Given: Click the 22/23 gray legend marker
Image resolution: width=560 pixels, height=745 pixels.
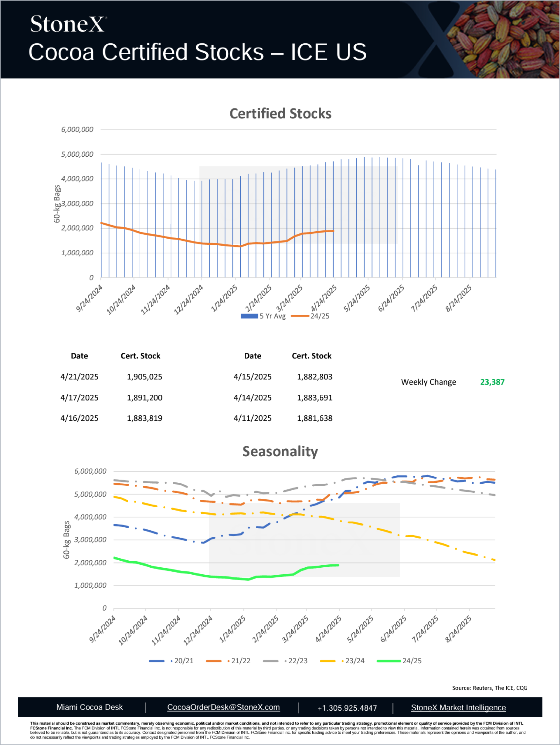Looking at the screenshot, I should tap(270, 661).
